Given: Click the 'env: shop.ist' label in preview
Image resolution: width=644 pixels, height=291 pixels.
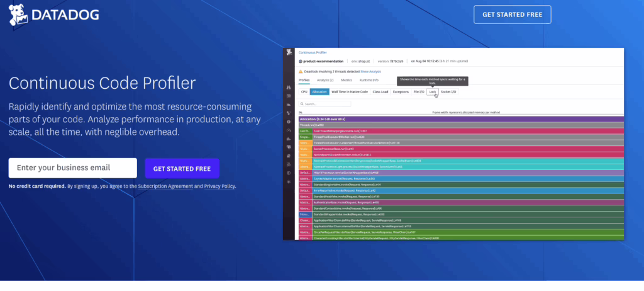Looking at the screenshot, I should pyautogui.click(x=360, y=61).
